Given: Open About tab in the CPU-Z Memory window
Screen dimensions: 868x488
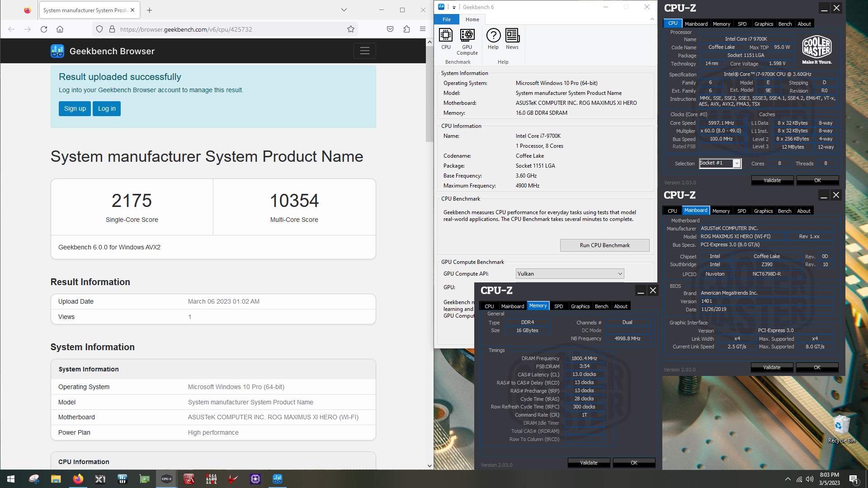Looking at the screenshot, I should pyautogui.click(x=621, y=306).
